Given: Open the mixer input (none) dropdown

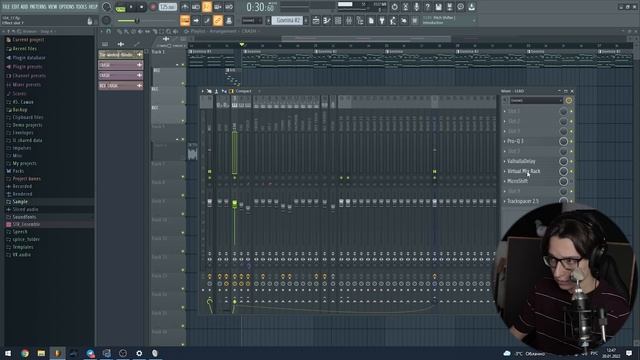Looking at the screenshot, I should point(536,100).
